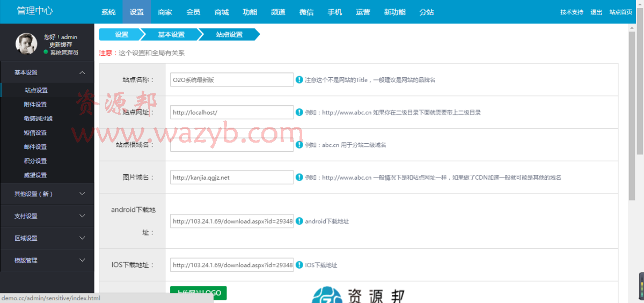Click info icon beside 图片域名 hint

coord(299,177)
